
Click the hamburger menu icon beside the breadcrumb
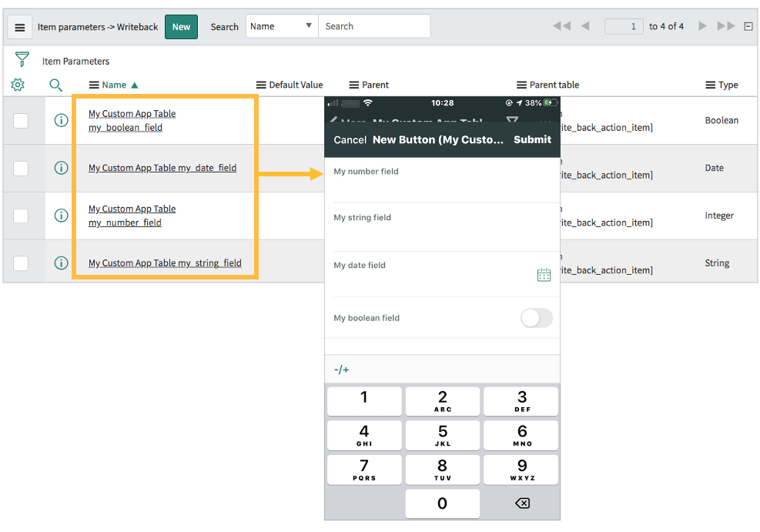pyautogui.click(x=20, y=26)
